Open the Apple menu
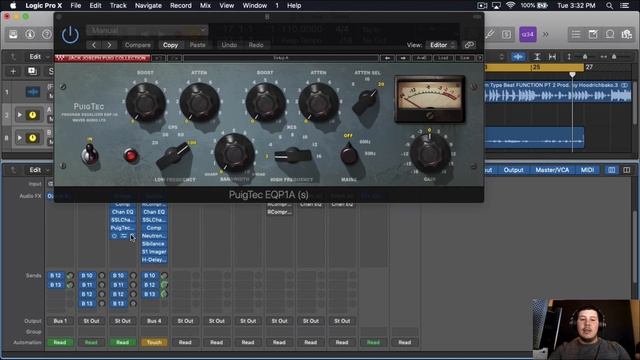 13,6
